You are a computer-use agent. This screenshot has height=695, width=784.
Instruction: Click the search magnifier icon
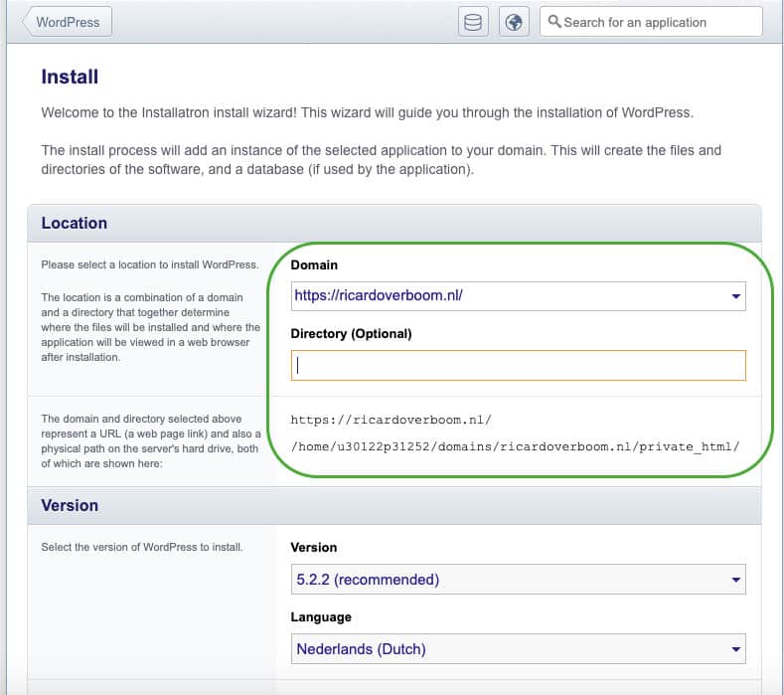coord(554,22)
